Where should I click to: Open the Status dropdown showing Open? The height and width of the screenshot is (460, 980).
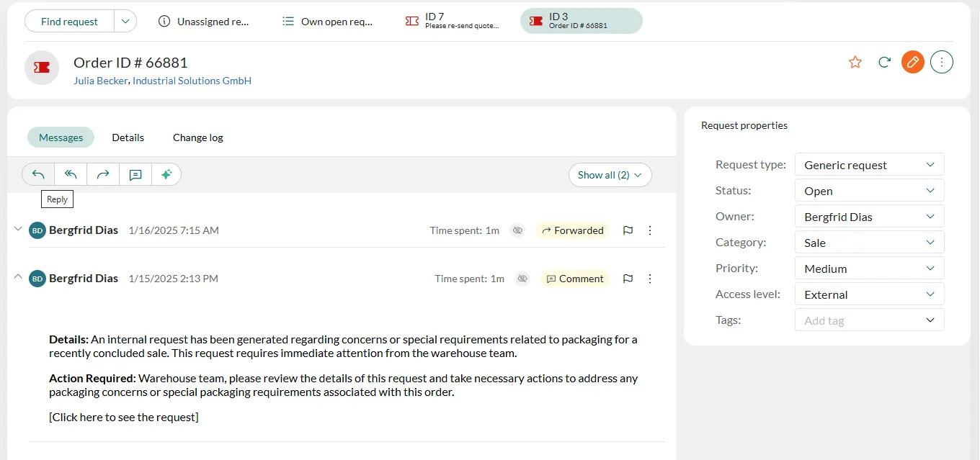(x=869, y=191)
